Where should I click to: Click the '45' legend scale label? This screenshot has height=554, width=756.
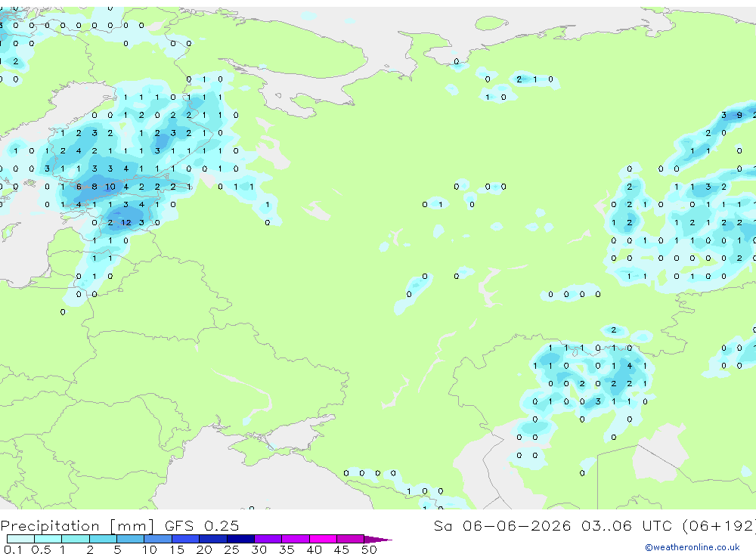pos(342,549)
